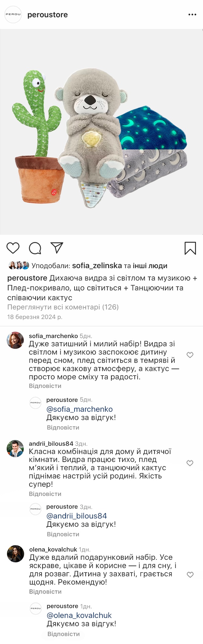Viewport: 203px width, 644px height.
Task: Save the post with the bookmark icon
Action: pyautogui.click(x=190, y=248)
